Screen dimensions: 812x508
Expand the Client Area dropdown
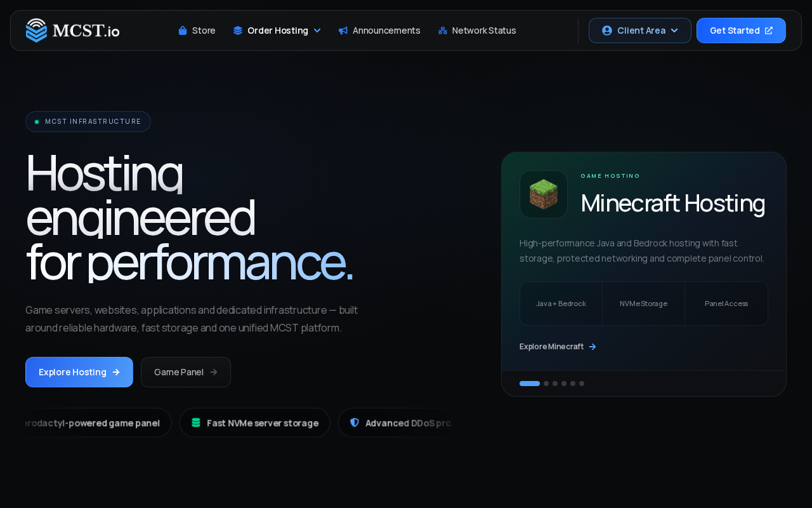point(640,30)
